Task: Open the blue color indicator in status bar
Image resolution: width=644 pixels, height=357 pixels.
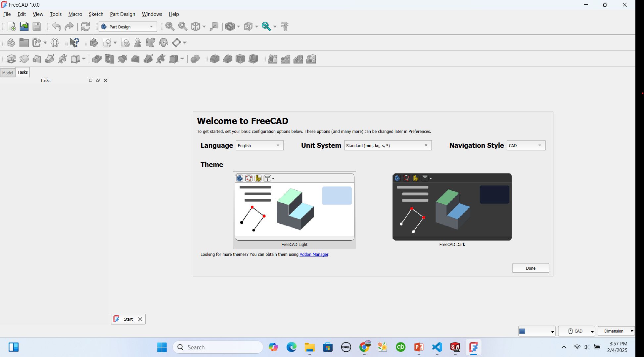Action: (537, 331)
